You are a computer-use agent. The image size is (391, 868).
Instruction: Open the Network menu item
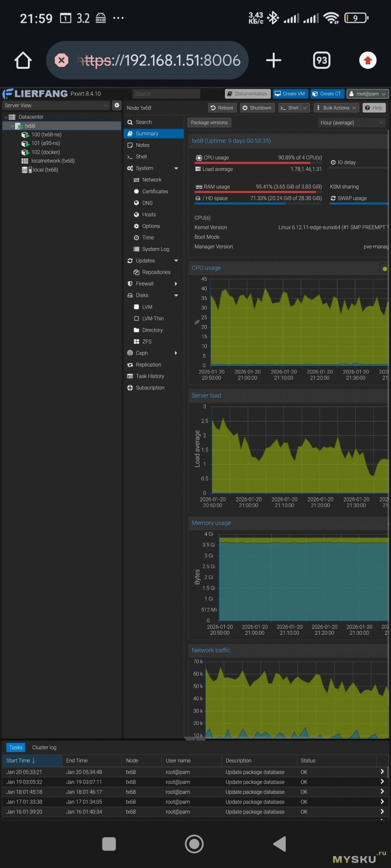(152, 180)
